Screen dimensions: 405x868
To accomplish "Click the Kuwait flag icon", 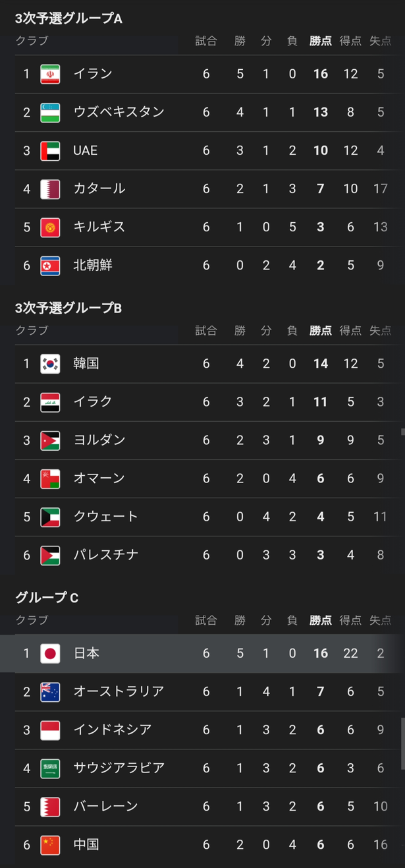I will [x=50, y=516].
